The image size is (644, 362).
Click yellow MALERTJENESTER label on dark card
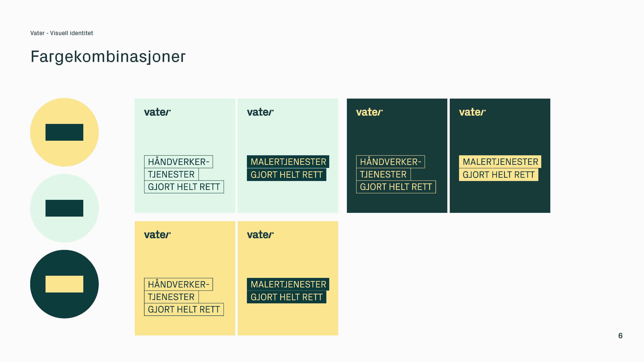(500, 162)
